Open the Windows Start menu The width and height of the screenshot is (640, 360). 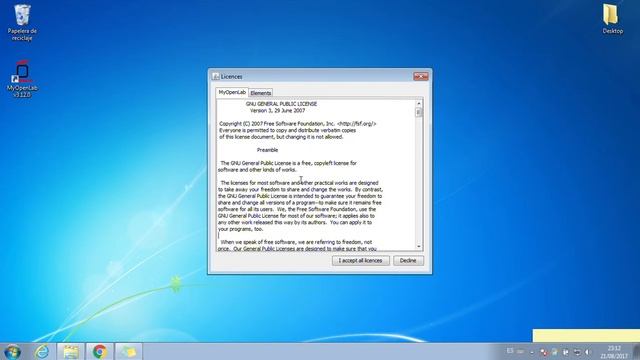point(12,351)
